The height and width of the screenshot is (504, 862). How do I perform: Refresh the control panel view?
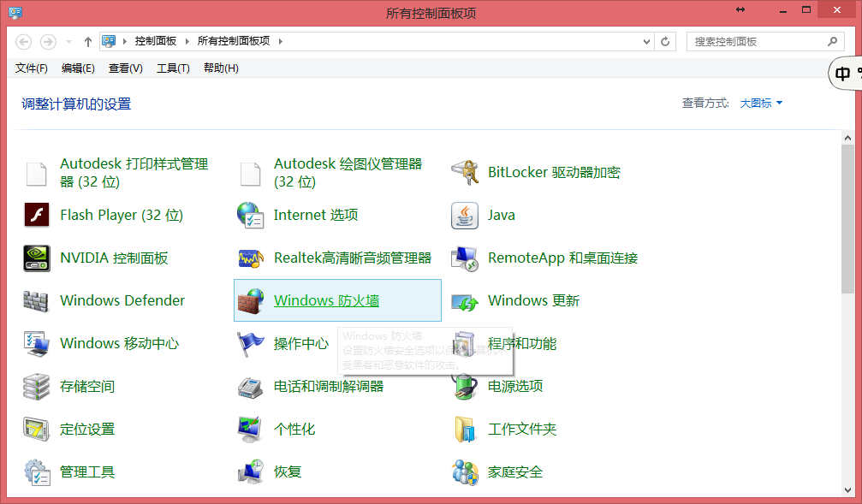tap(665, 41)
